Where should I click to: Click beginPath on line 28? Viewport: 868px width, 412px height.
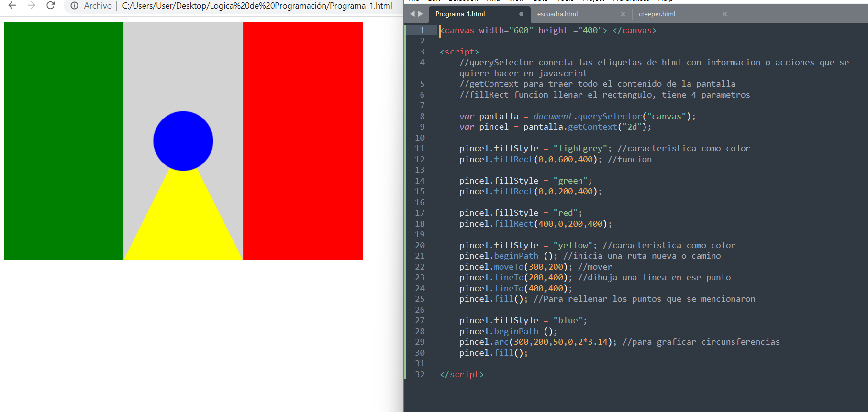[x=516, y=331]
